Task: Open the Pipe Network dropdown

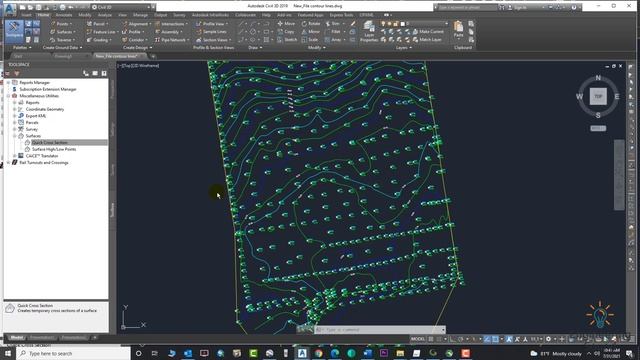Action: pos(172,40)
